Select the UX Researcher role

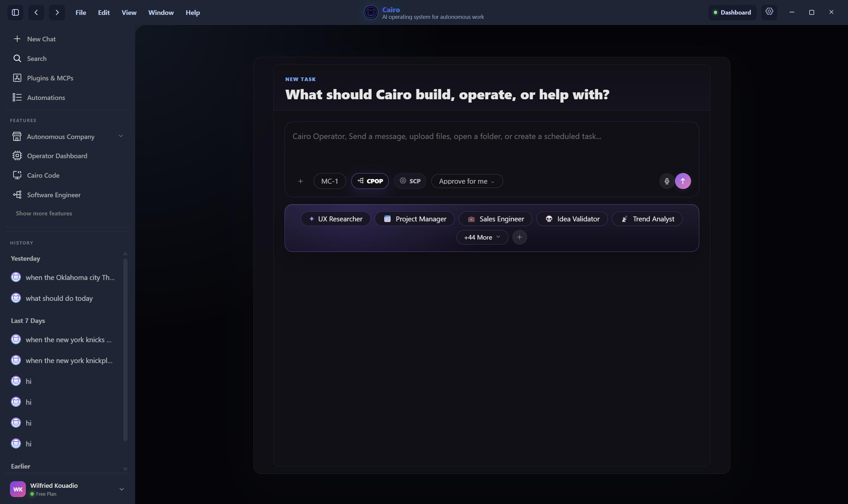(x=336, y=219)
